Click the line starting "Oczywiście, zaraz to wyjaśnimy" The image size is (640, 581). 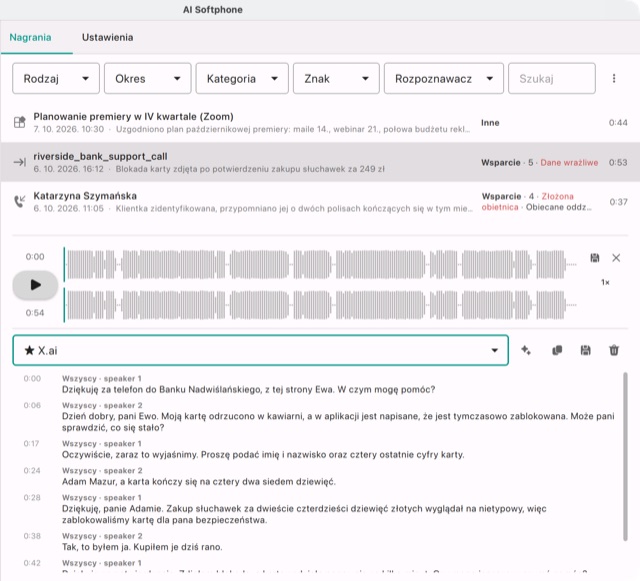coord(263,455)
